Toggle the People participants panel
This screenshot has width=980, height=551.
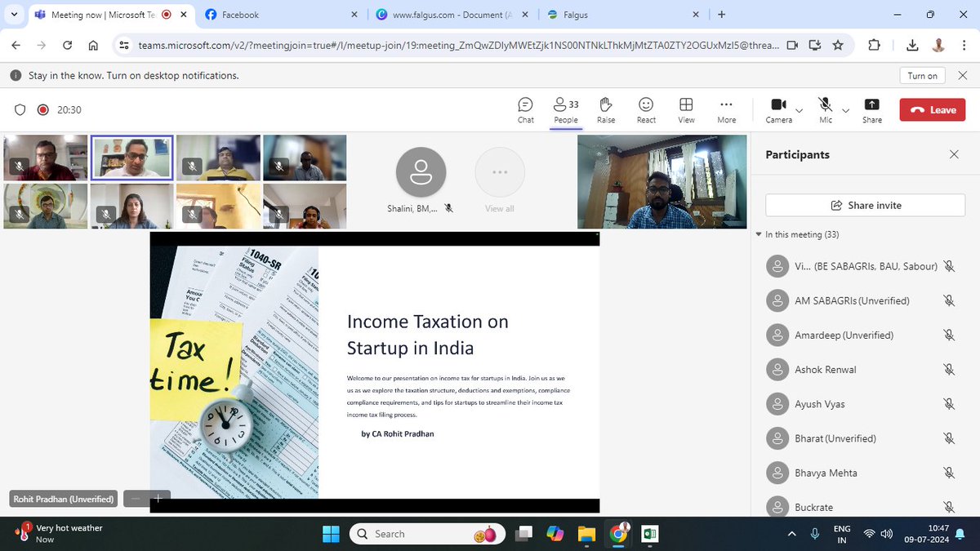point(565,110)
